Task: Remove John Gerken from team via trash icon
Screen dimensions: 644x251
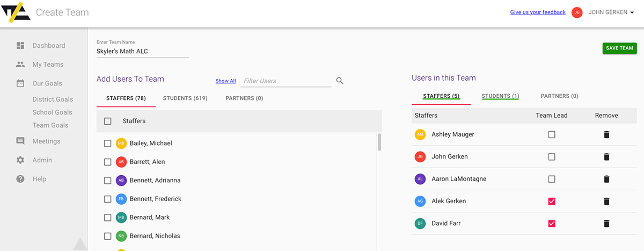Action: (x=606, y=156)
